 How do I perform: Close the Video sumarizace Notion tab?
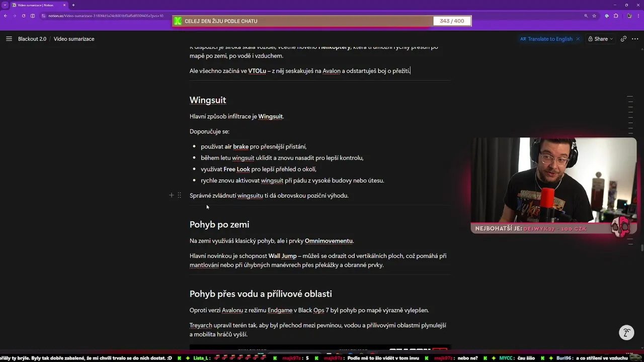(64, 5)
